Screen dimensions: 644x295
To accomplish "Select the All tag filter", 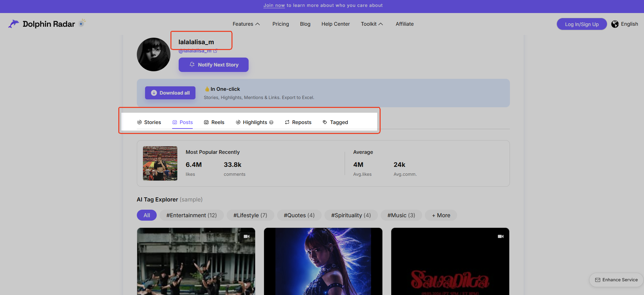I will [x=147, y=215].
